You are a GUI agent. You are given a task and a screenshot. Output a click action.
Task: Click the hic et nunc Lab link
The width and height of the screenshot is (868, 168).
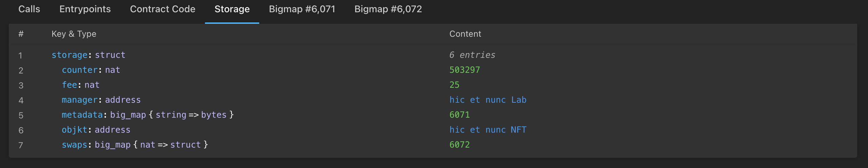[x=488, y=100]
